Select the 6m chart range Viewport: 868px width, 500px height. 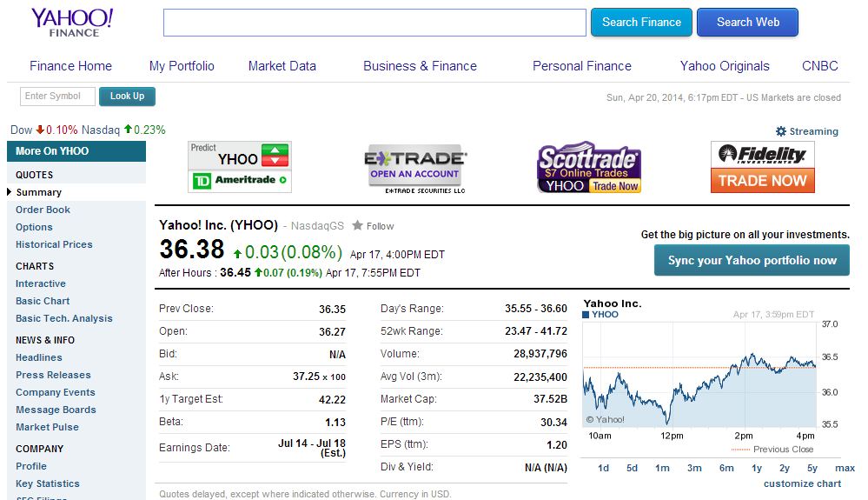coord(727,468)
